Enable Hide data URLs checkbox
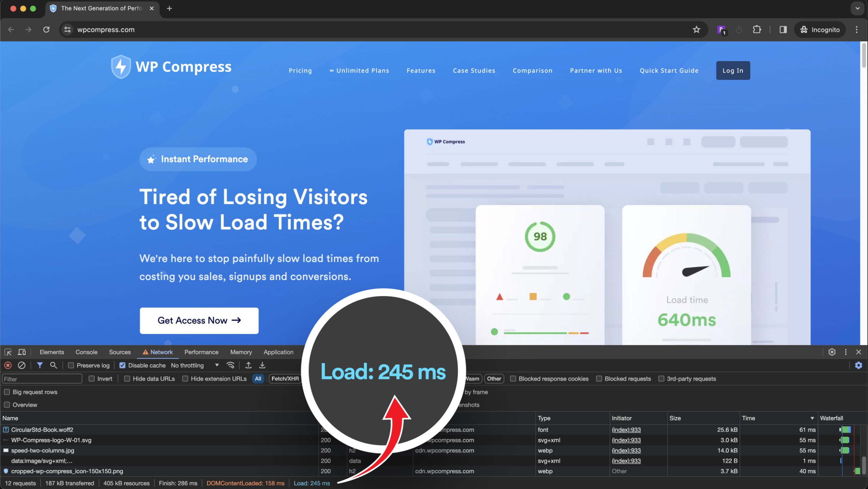Screen dimensions: 868x489 pyautogui.click(x=127, y=378)
